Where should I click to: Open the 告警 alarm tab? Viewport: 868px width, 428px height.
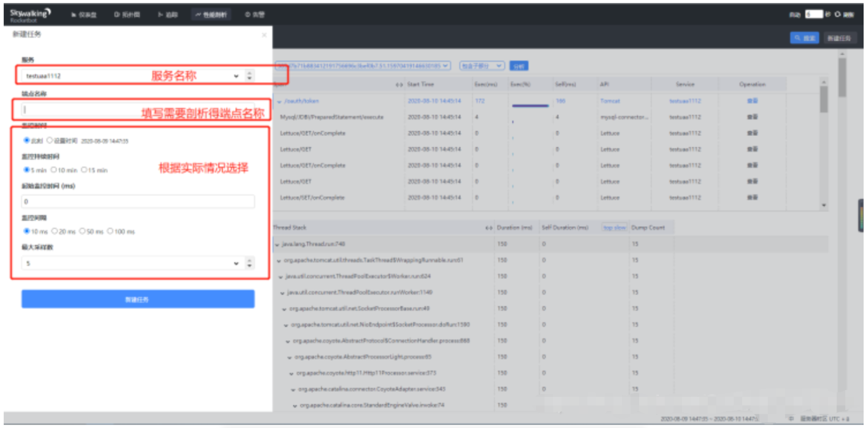click(x=255, y=14)
